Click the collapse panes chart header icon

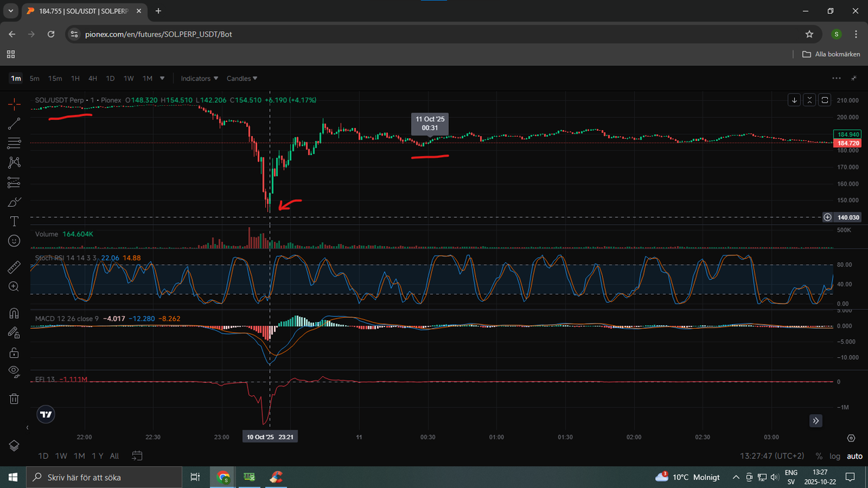[x=810, y=100]
